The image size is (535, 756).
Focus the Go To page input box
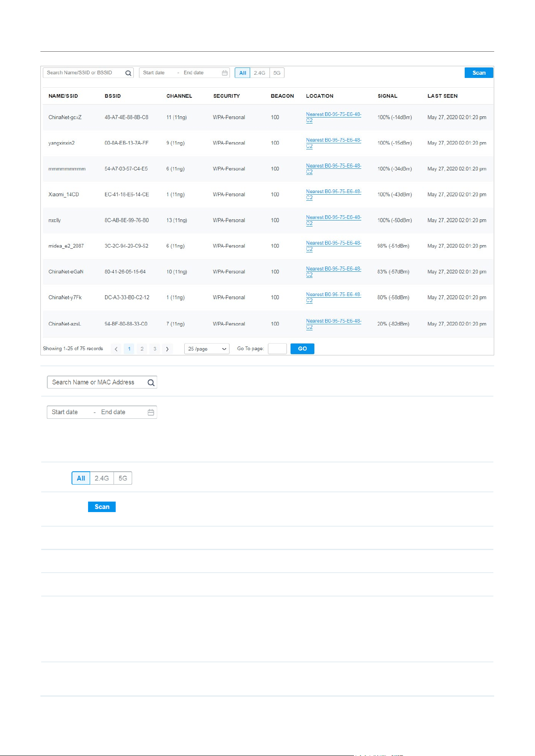(277, 349)
